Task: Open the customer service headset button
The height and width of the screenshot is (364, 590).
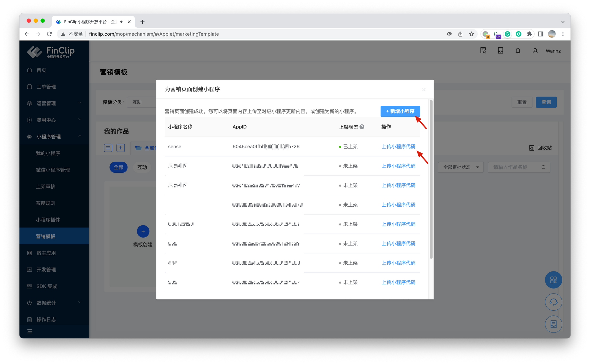Action: pos(553,302)
